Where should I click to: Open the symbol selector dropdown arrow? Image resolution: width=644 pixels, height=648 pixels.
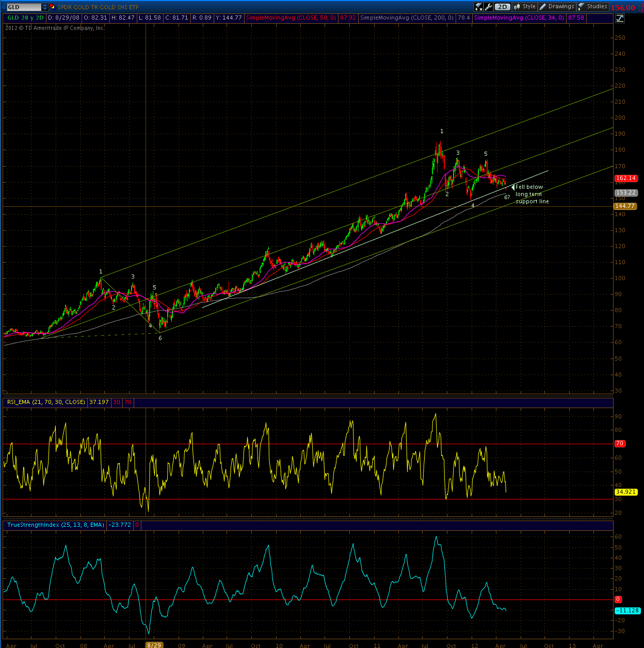click(45, 7)
